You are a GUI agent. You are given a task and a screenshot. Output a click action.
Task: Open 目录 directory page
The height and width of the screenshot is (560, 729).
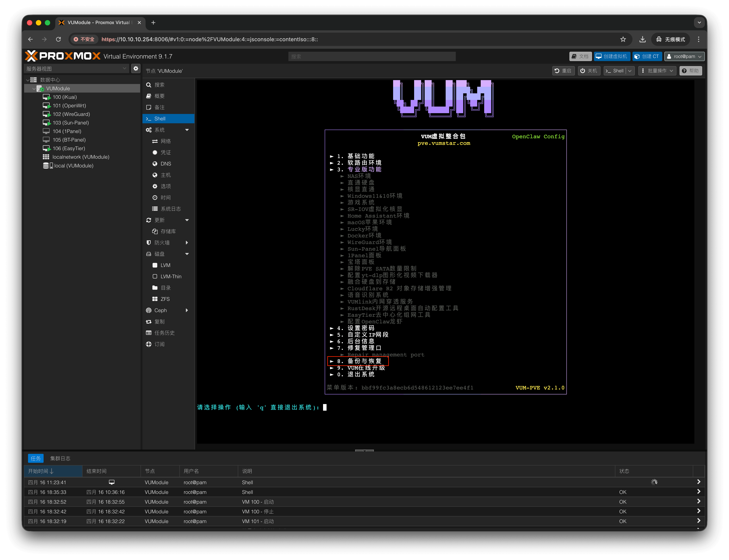click(168, 288)
